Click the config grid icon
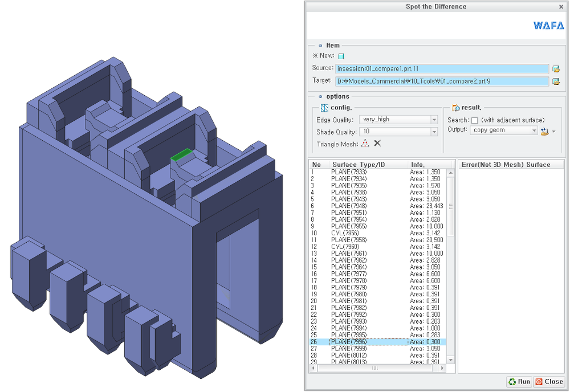This screenshot has height=392, width=570. [x=325, y=108]
